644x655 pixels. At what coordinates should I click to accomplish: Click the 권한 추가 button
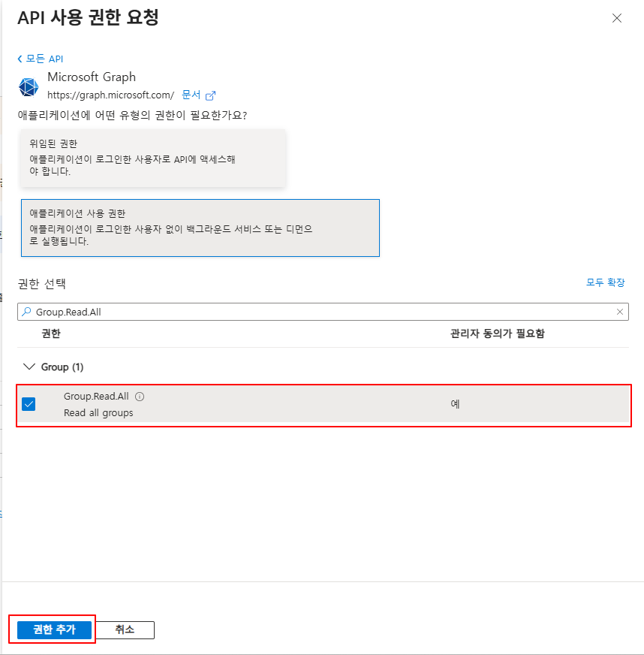click(x=54, y=629)
